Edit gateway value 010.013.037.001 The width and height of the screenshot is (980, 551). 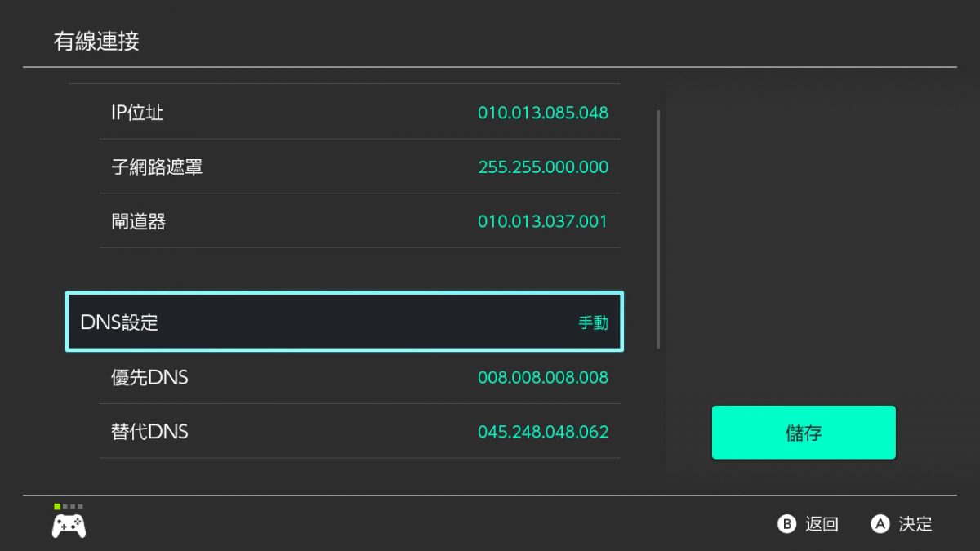click(542, 221)
